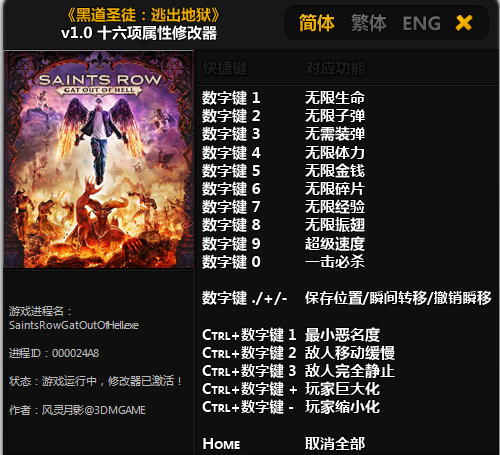Select the 无限金钱 function

pyautogui.click(x=335, y=170)
